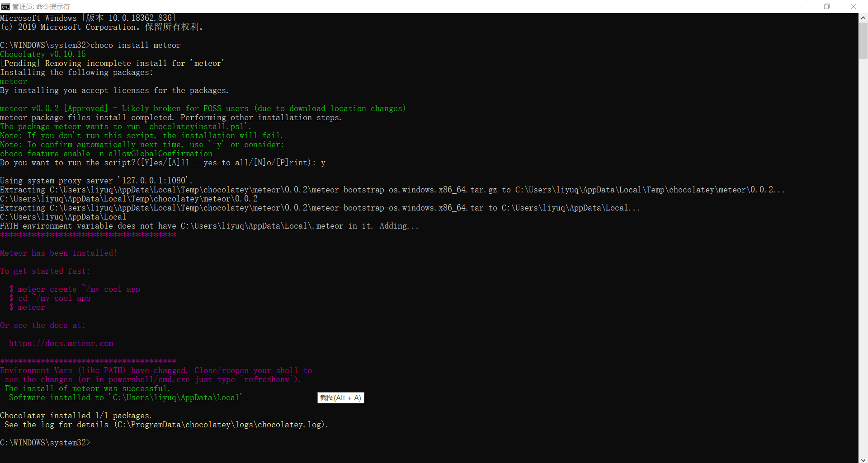Screen dimensions: 868x463
Task: Click the Environment Vars changed warning text
Action: (156, 370)
